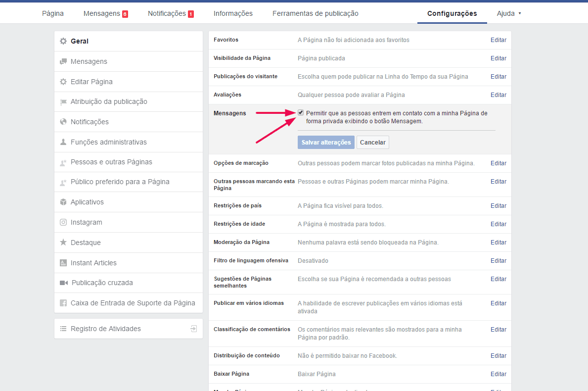Click the person icon for Funções administrativas
This screenshot has width=588, height=391.
(x=63, y=142)
